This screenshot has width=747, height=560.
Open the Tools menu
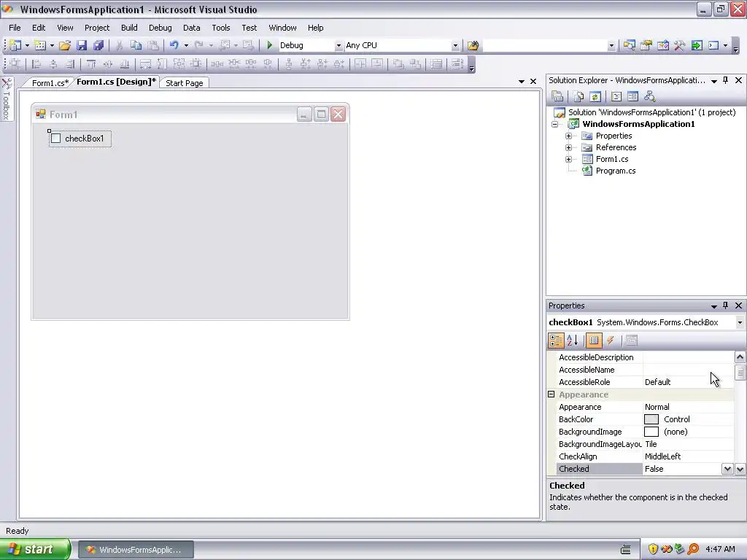click(x=221, y=28)
